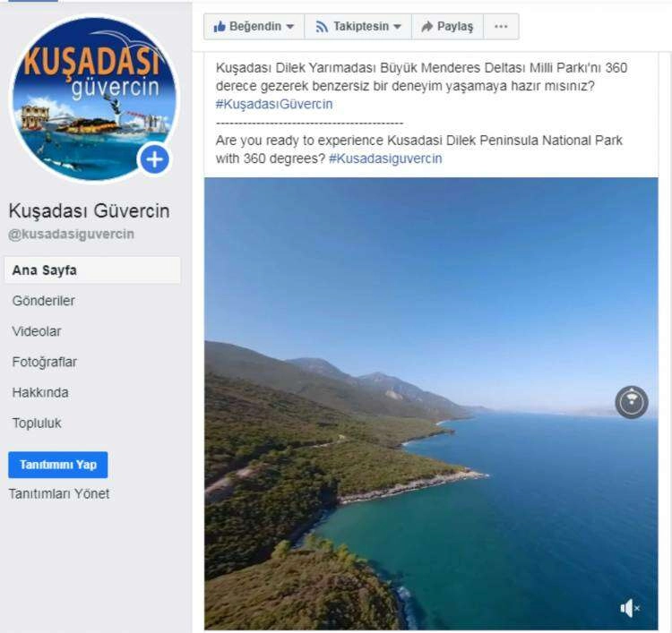
Task: Unmute video using the speaker icon
Action: [x=630, y=608]
